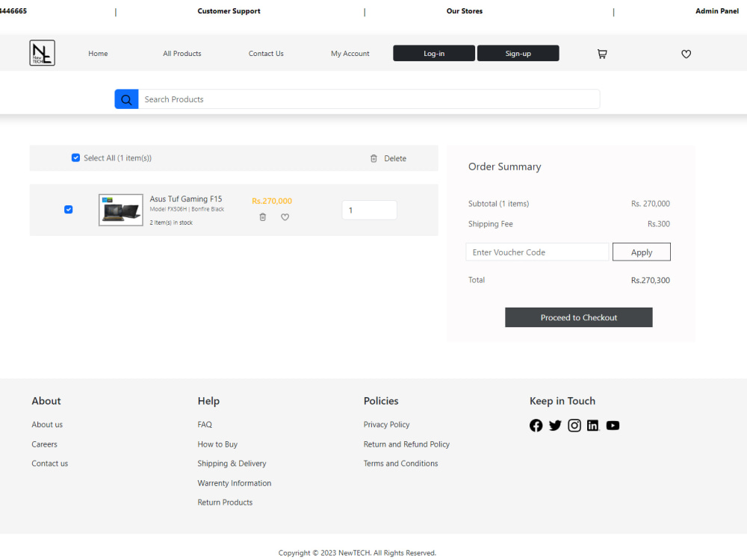Click the blue search magnifier button
This screenshot has height=560, width=747.
[126, 99]
